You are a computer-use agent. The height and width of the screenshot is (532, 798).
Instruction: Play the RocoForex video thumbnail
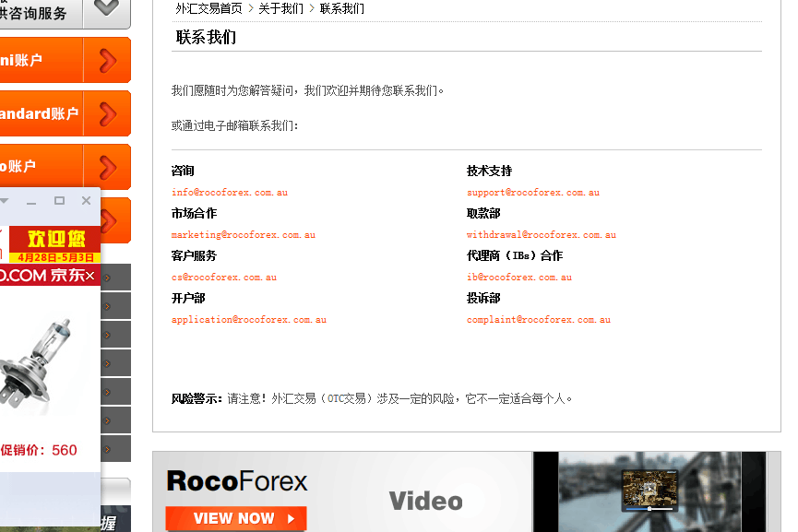[x=649, y=489]
